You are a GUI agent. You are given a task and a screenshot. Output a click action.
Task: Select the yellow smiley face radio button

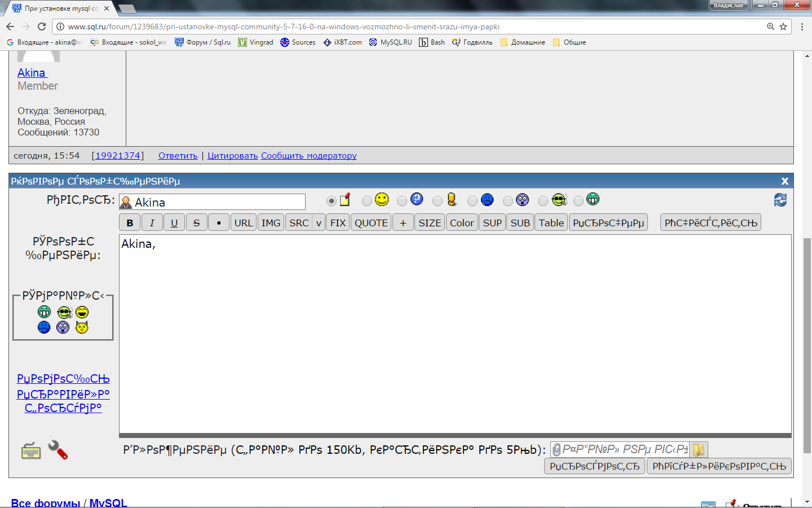367,201
